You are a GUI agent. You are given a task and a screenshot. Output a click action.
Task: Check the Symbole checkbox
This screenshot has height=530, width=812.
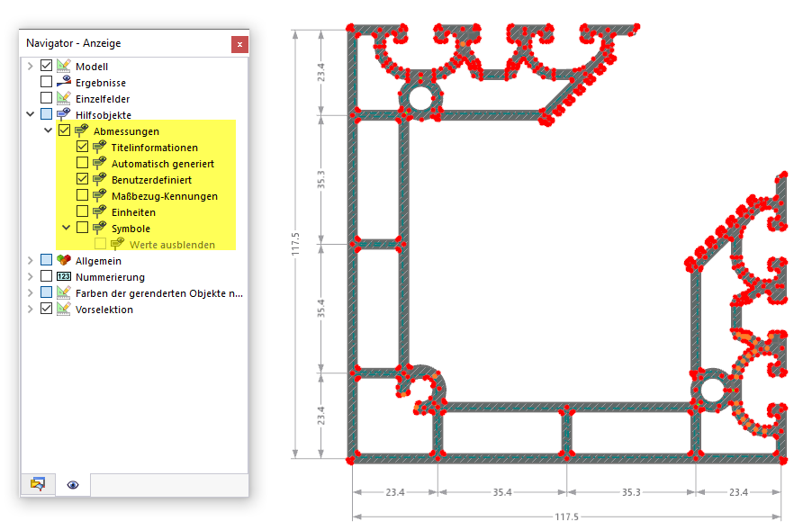point(82,228)
